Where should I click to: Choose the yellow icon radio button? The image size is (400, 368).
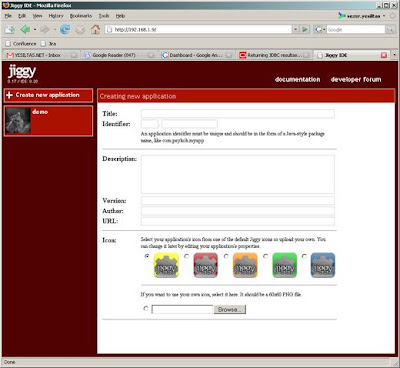(x=147, y=256)
